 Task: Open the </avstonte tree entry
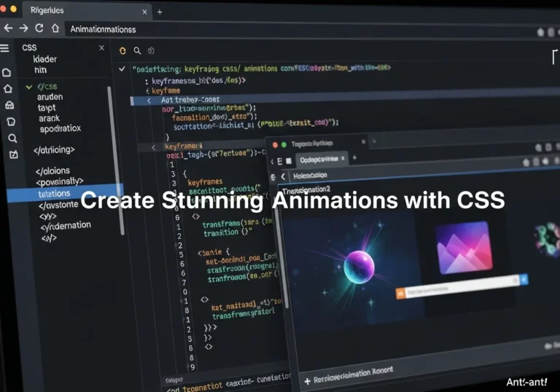(58, 205)
